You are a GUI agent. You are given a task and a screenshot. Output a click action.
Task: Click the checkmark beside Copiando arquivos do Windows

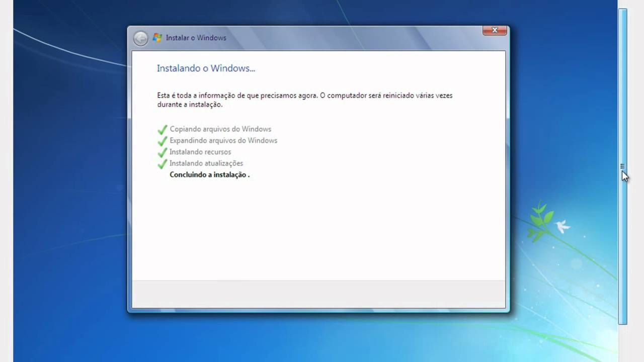[162, 130]
